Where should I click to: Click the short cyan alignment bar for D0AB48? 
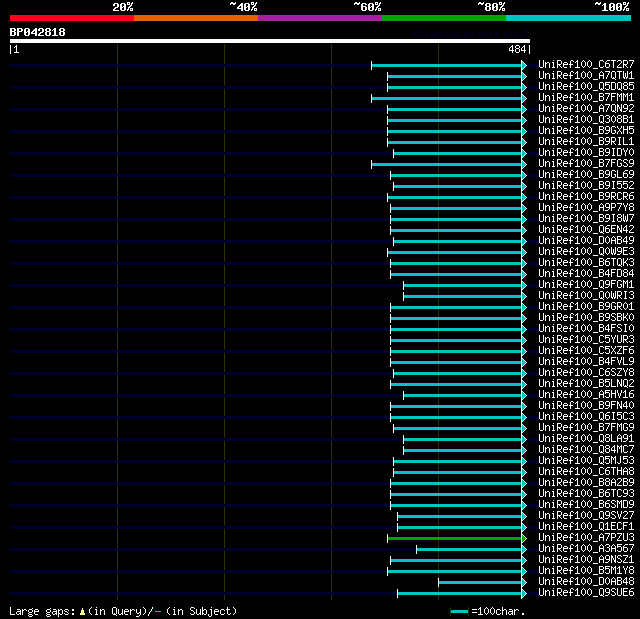coord(480,583)
